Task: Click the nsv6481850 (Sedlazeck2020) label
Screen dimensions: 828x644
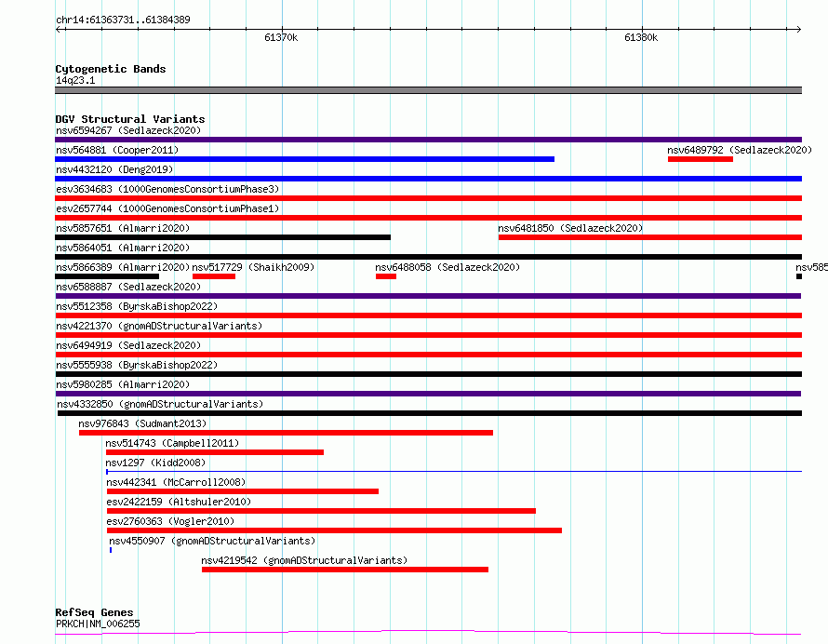Action: 570,228
